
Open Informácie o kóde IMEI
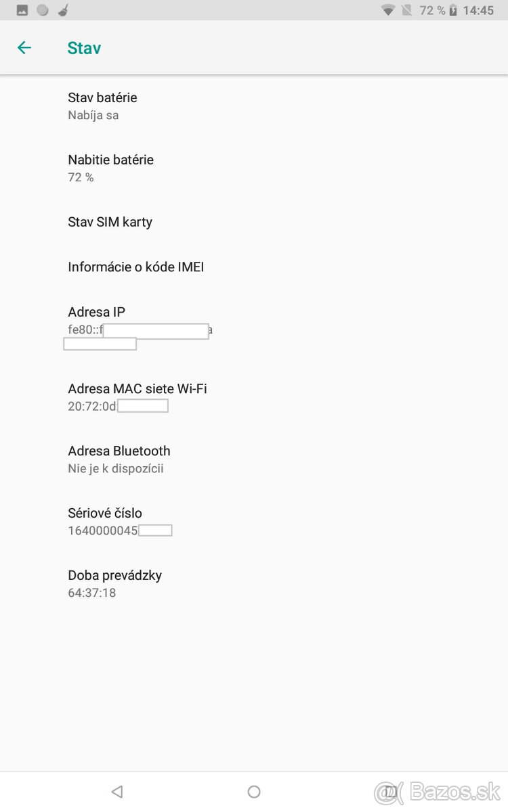[x=135, y=267]
